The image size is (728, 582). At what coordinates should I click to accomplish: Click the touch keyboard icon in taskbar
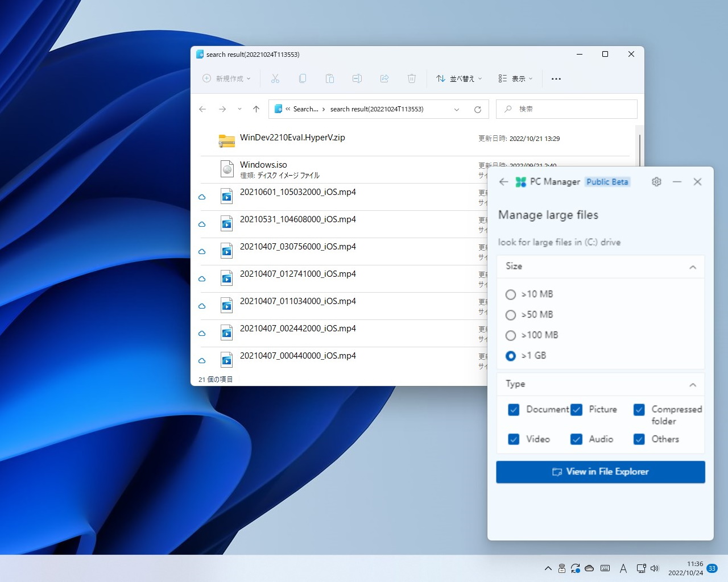605,568
